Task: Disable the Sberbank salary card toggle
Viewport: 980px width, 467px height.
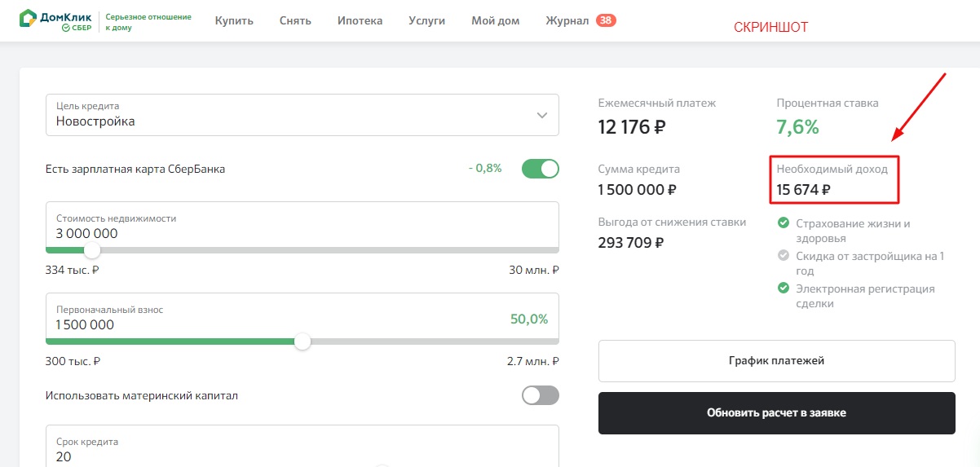Action: [x=540, y=169]
